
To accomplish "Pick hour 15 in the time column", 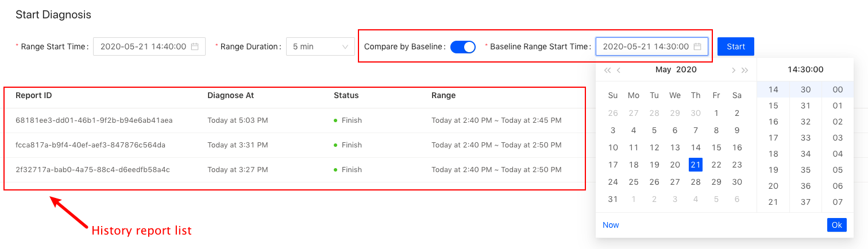I will 773,106.
